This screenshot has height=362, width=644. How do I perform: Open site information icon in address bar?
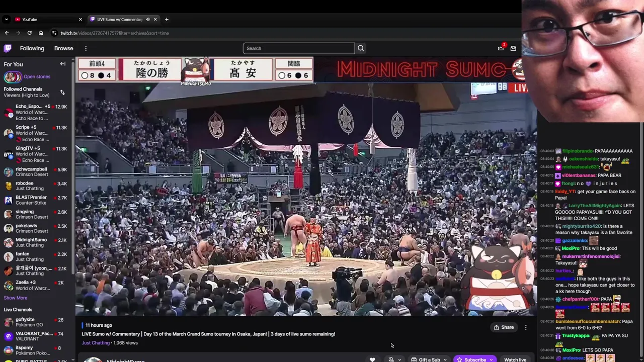pyautogui.click(x=54, y=33)
